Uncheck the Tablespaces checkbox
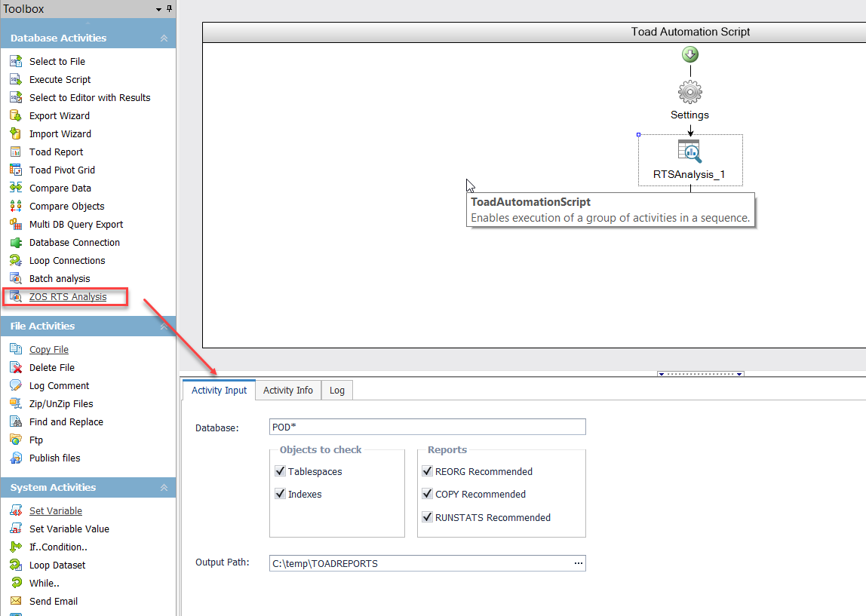This screenshot has height=616, width=866. tap(280, 471)
